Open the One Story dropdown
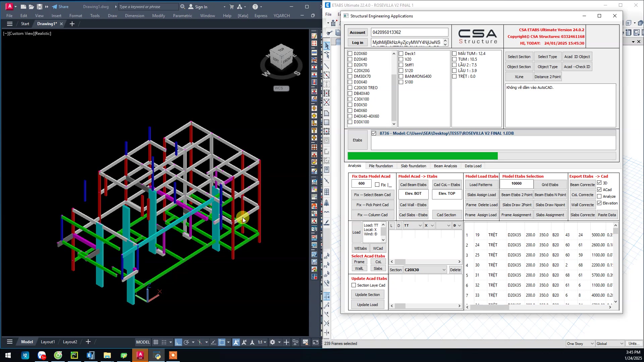The width and height of the screenshot is (644, 362). point(580,344)
